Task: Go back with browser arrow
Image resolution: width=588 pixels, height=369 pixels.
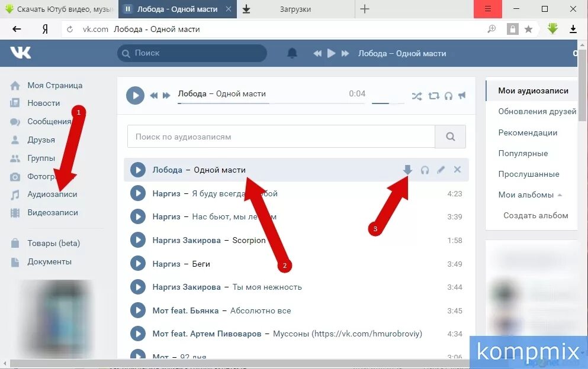Action: tap(17, 29)
